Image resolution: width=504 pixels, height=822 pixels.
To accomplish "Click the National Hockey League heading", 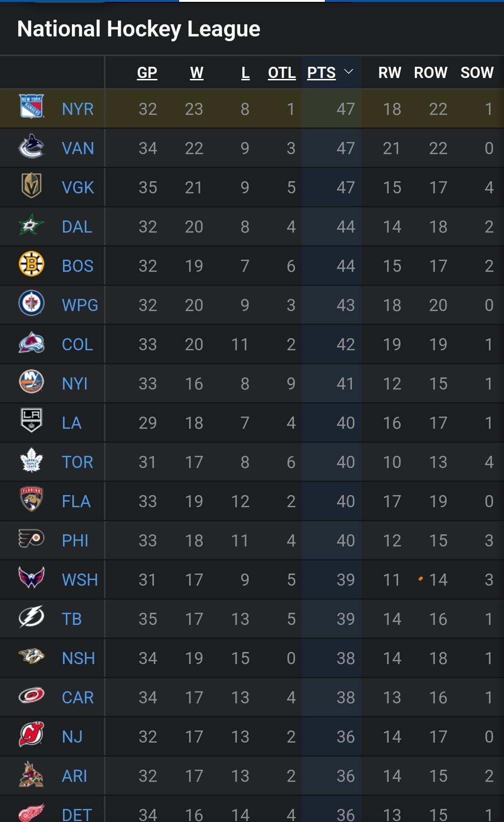I will (139, 29).
